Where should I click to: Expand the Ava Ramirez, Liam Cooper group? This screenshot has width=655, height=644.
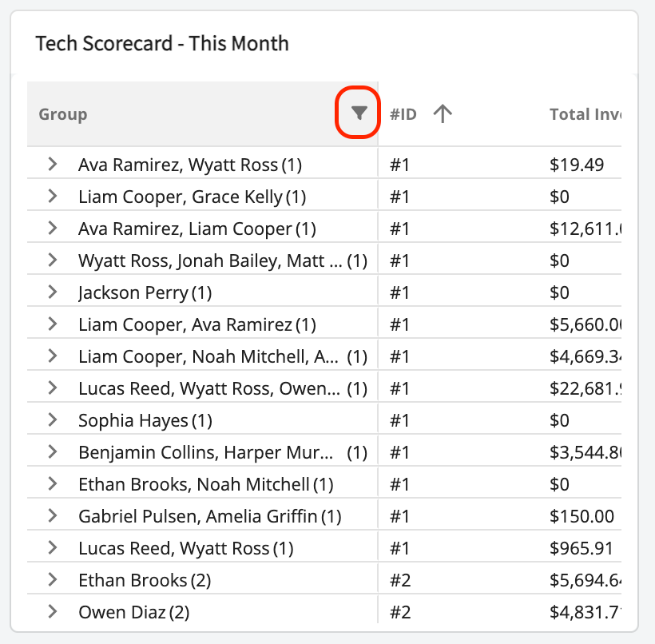click(52, 229)
